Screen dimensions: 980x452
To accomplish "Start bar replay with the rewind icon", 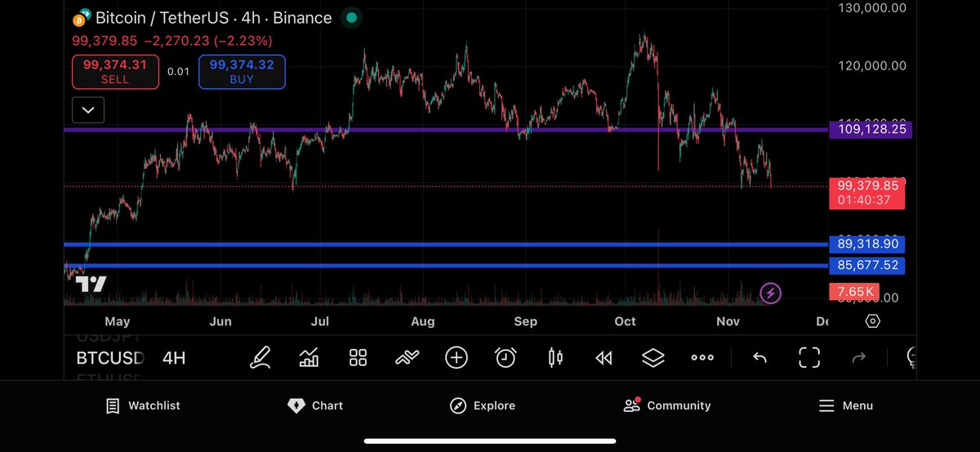I will [x=604, y=357].
